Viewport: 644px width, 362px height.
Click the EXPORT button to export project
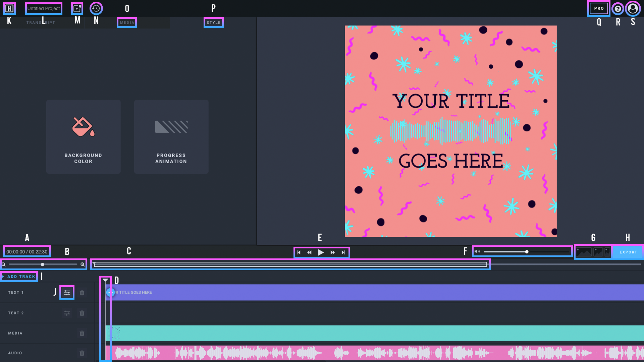628,252
